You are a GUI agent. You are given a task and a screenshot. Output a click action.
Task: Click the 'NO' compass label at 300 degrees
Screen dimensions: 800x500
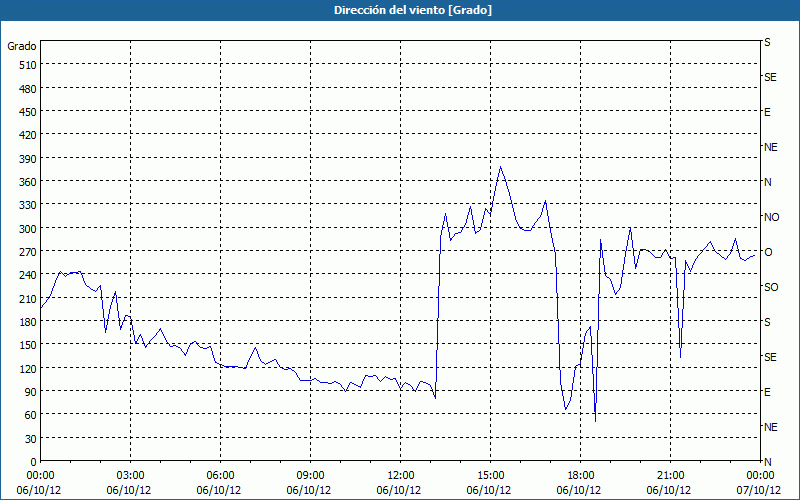(771, 217)
